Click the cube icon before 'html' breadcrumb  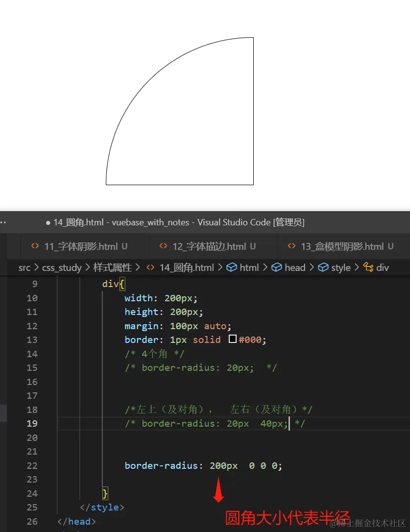pyautogui.click(x=232, y=267)
